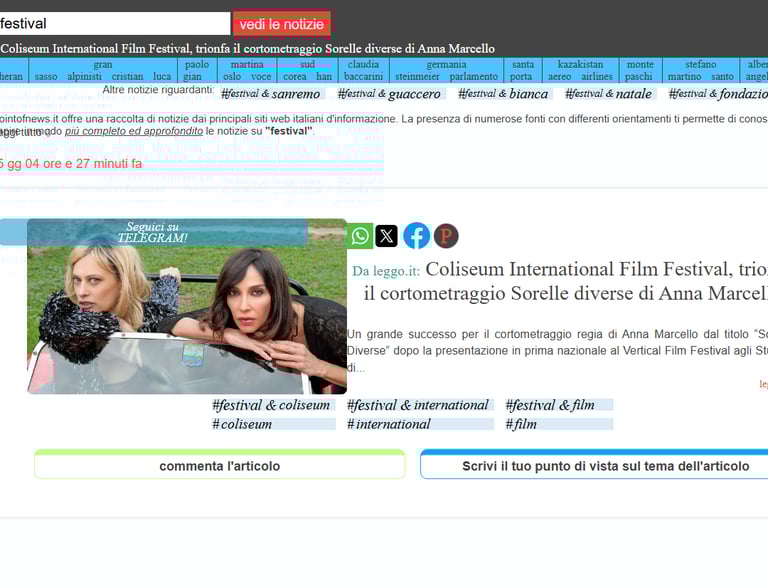
Task: Open the 'paolo gian' topic
Action: (197, 71)
